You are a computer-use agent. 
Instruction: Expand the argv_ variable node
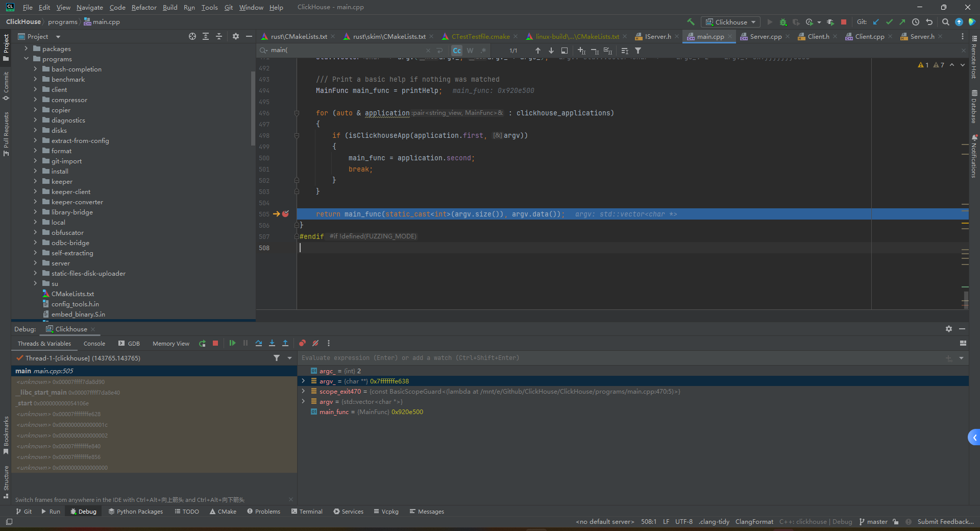[x=303, y=381]
